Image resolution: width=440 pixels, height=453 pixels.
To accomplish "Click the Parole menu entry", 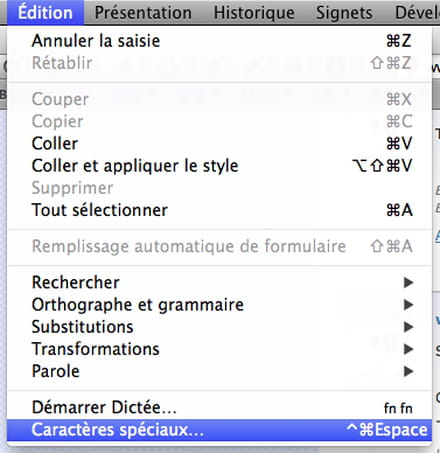I will tap(219, 371).
